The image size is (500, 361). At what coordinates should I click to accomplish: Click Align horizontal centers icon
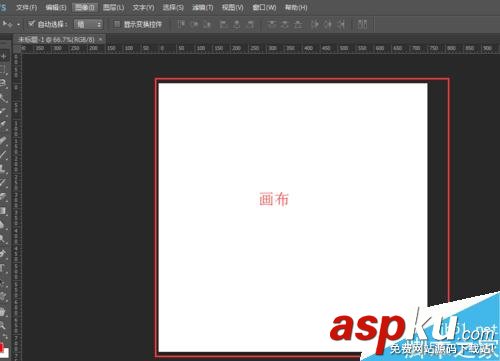click(x=237, y=24)
